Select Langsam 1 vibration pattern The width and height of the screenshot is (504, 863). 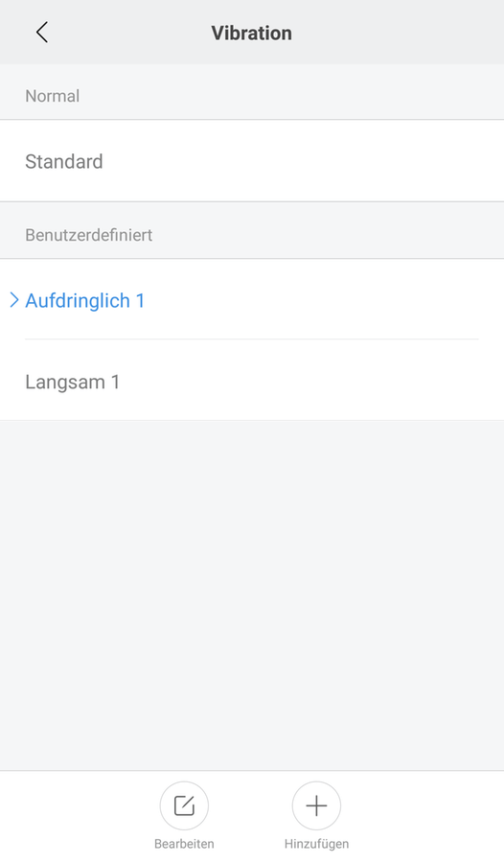[252, 381]
